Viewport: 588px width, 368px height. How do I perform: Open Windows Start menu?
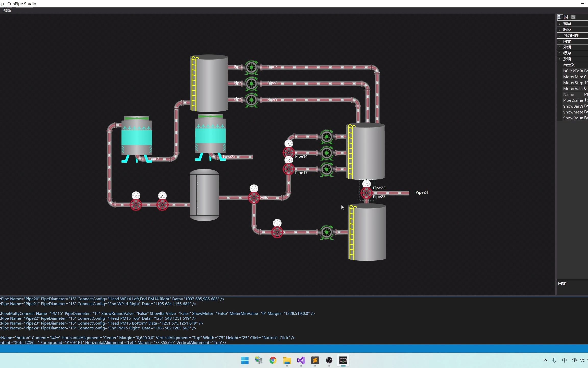point(245,360)
